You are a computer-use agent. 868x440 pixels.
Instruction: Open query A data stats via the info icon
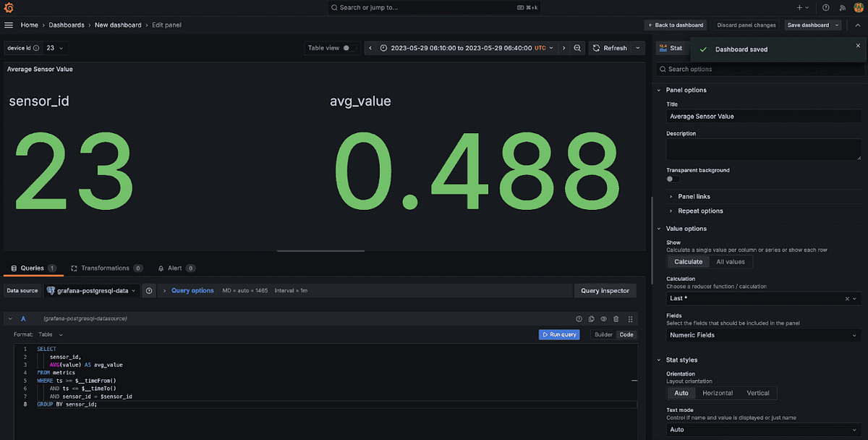point(578,318)
